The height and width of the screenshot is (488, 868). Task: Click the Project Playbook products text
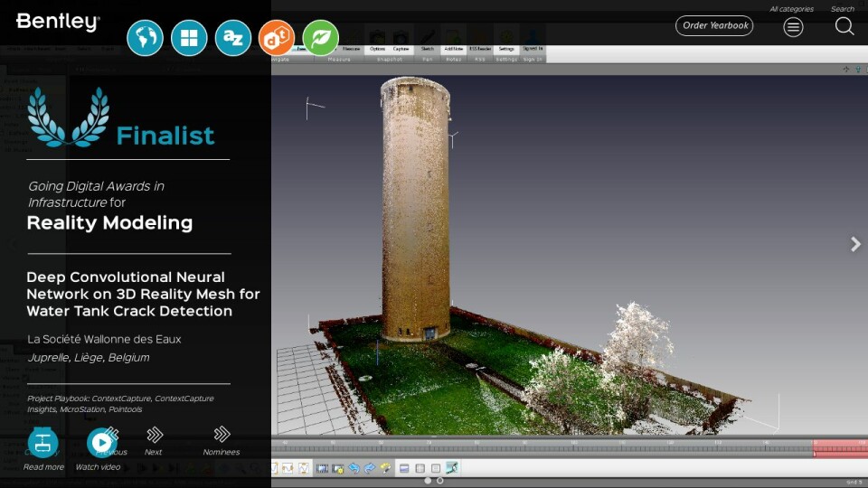point(120,404)
